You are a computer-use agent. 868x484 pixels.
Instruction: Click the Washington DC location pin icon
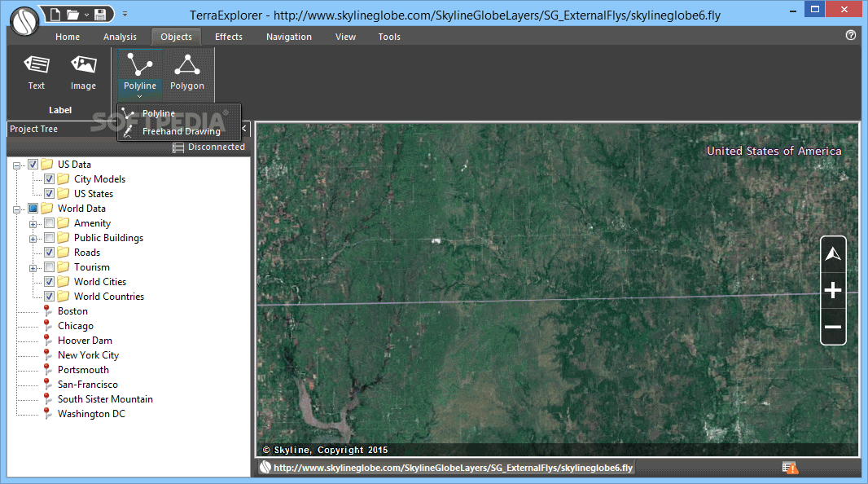pos(47,414)
